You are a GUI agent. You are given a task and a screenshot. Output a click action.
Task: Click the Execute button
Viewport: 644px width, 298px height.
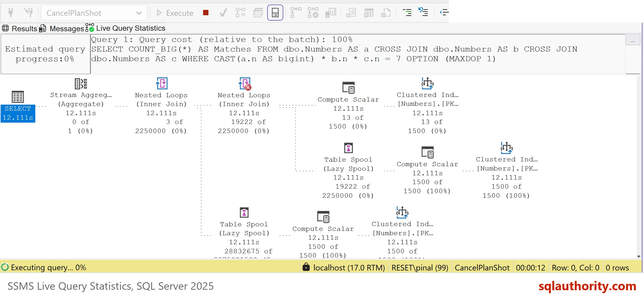coord(175,13)
